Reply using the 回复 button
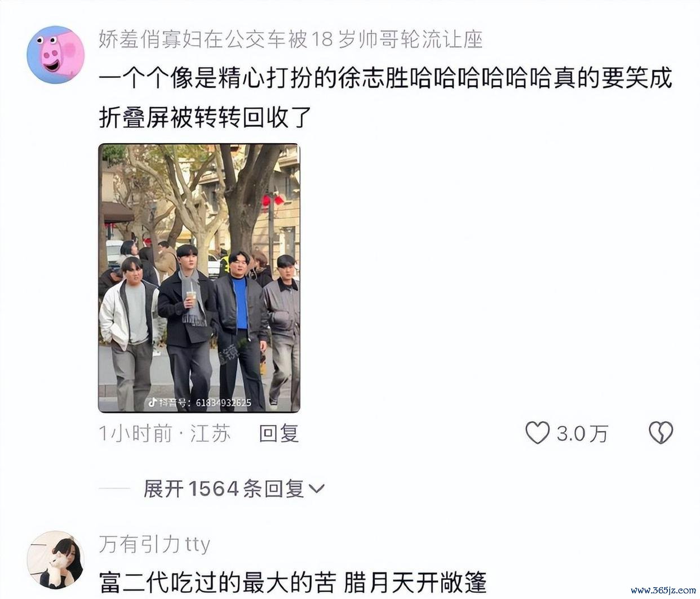The image size is (700, 599). 278,433
